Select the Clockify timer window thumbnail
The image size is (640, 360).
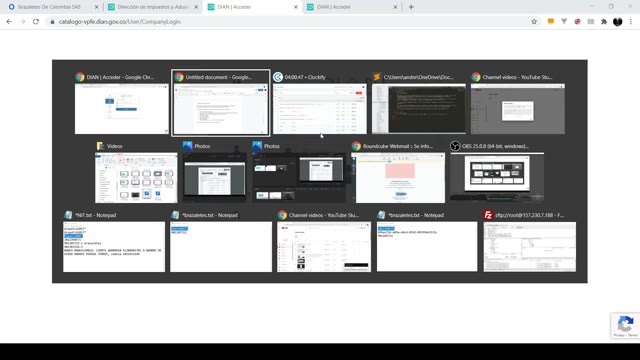[x=320, y=103]
